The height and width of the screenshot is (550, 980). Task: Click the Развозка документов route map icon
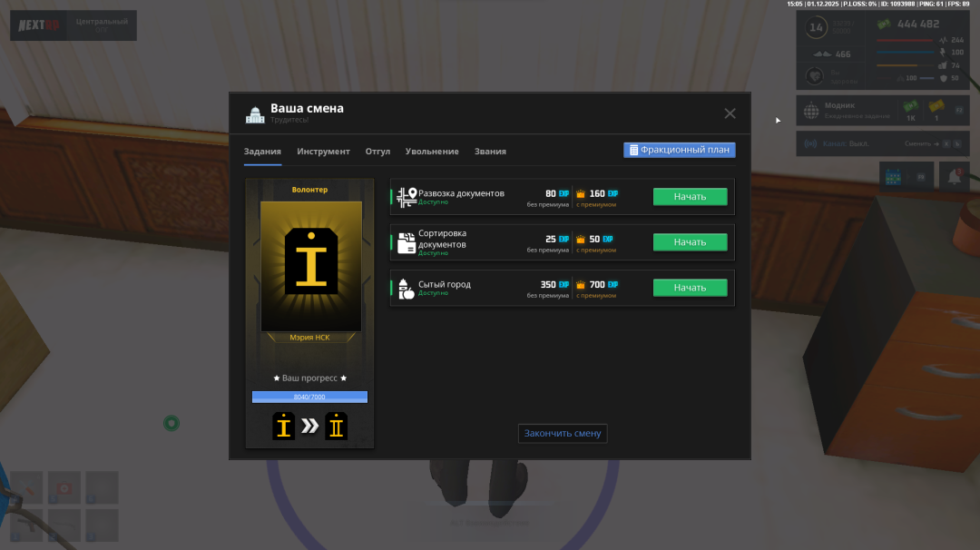[406, 197]
